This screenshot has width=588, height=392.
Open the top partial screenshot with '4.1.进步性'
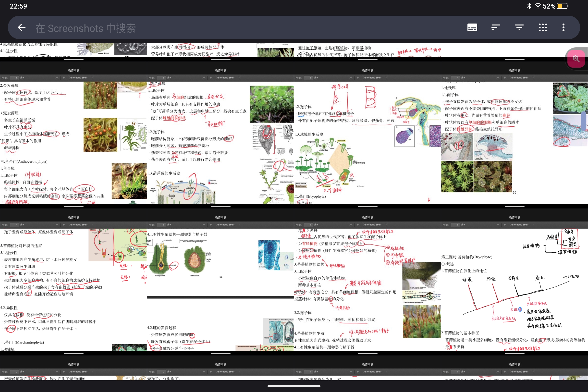click(73, 52)
